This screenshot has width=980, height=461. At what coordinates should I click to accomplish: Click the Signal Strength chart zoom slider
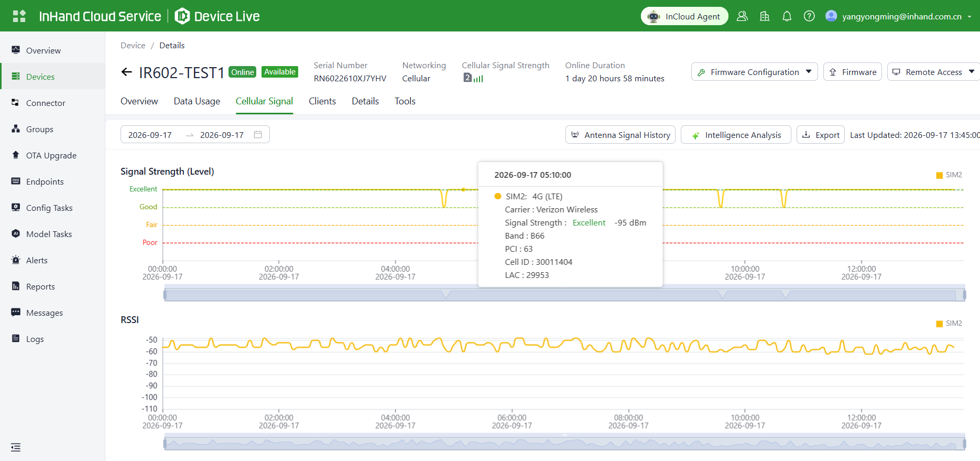pos(564,295)
